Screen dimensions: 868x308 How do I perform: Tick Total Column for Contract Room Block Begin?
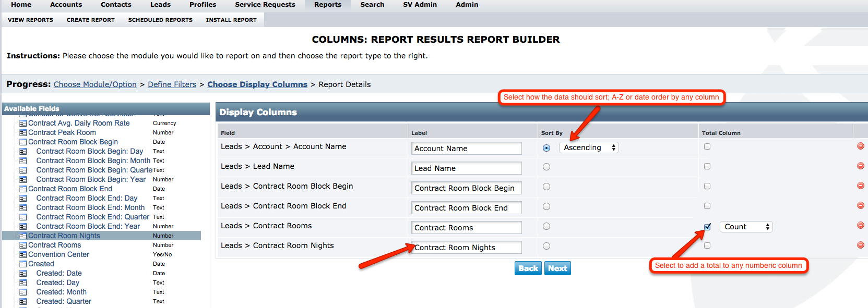click(707, 186)
